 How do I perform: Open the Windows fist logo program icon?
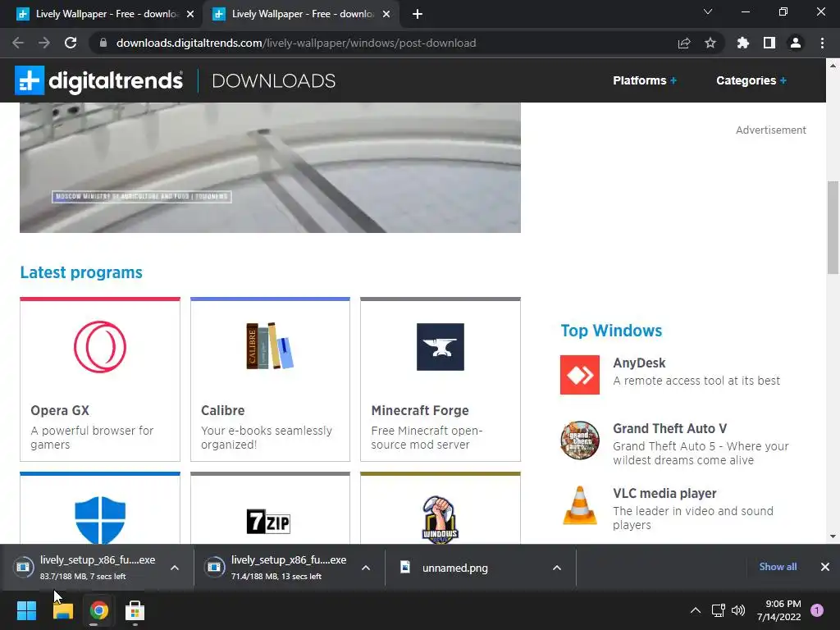coord(440,519)
